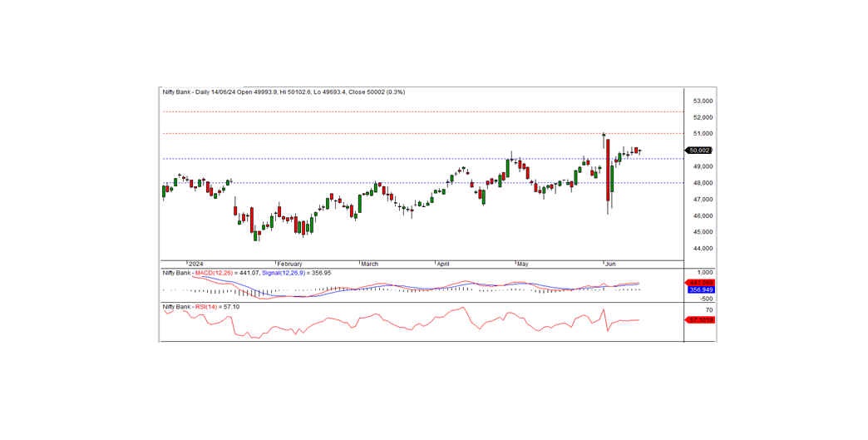Select the '46,000' price axis label
This screenshot has width=868, height=440.
(703, 216)
